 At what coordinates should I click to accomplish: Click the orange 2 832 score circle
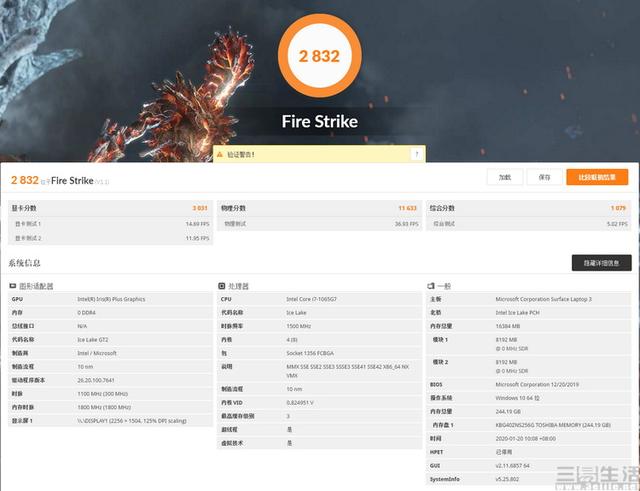coord(319,56)
